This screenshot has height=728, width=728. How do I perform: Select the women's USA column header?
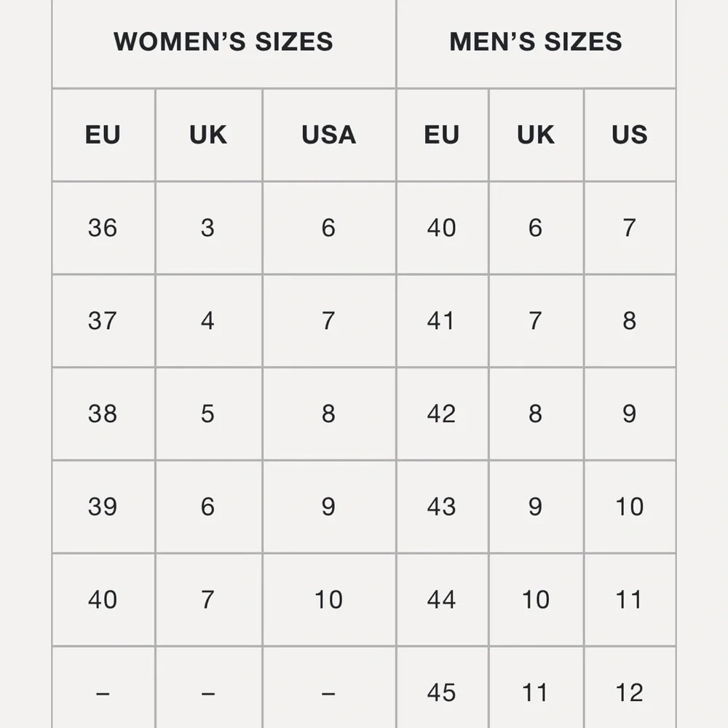(x=329, y=135)
